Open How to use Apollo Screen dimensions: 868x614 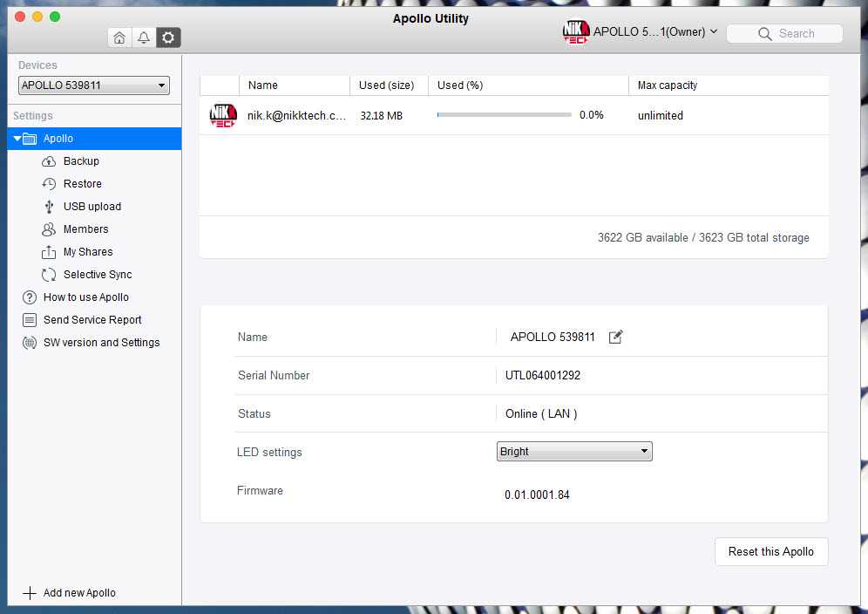click(x=86, y=297)
